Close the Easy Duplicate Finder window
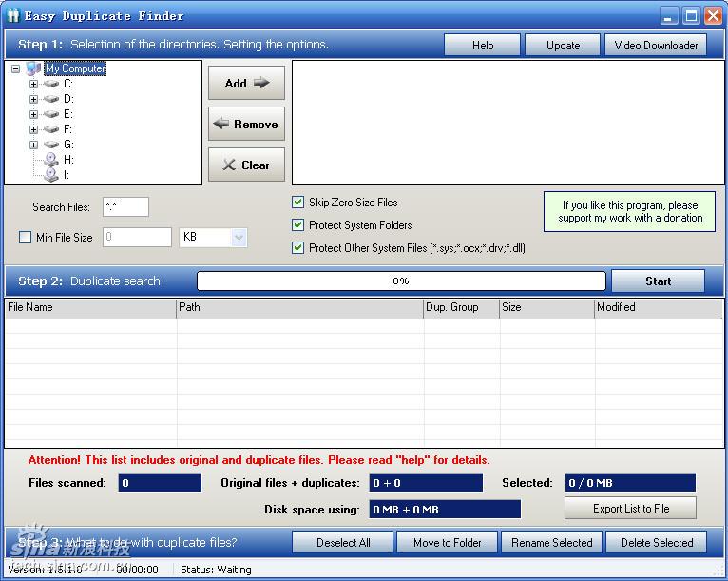Screen dimensions: 728x581 tap(713, 16)
